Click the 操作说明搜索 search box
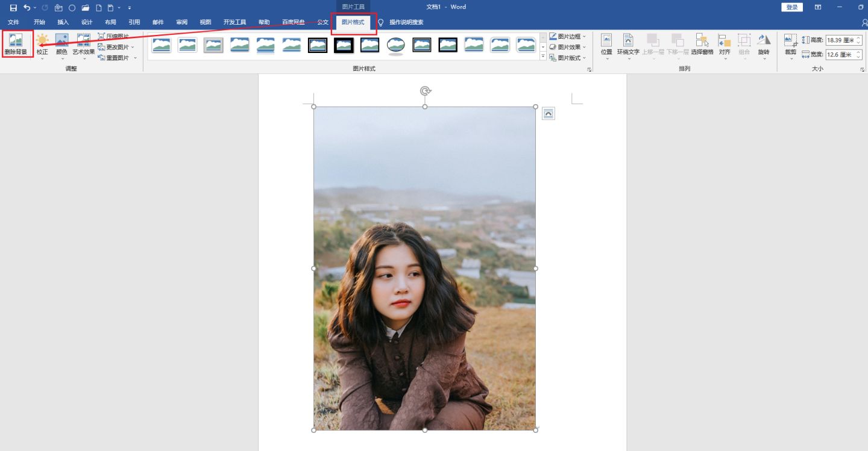Screen dimensions: 868x451 [x=406, y=22]
